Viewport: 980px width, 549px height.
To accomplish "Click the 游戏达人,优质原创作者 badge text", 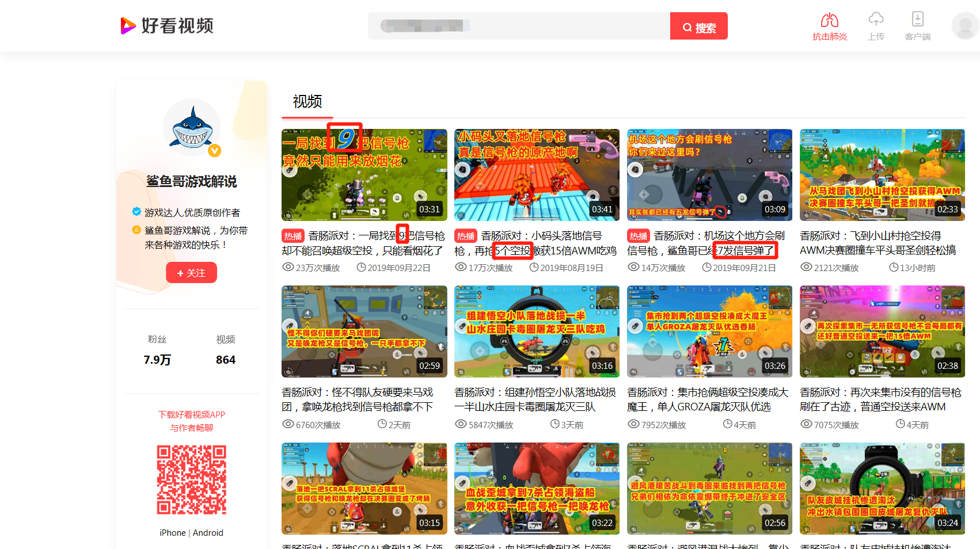I will point(192,212).
